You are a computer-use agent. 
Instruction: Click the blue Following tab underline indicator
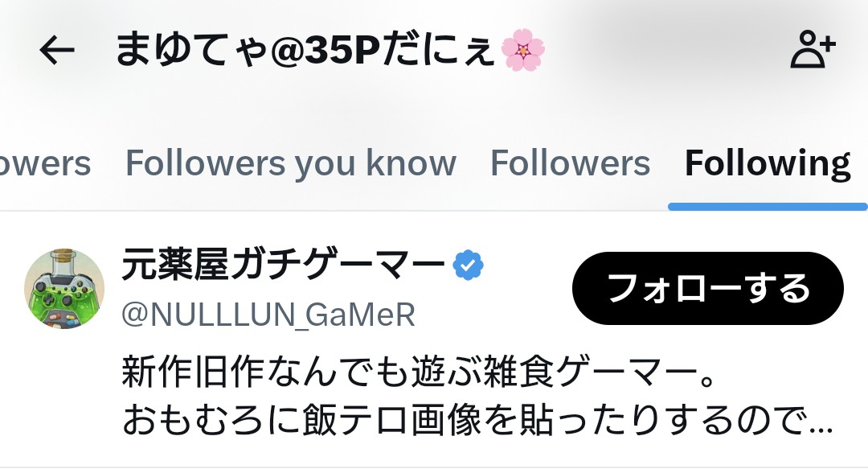point(768,207)
